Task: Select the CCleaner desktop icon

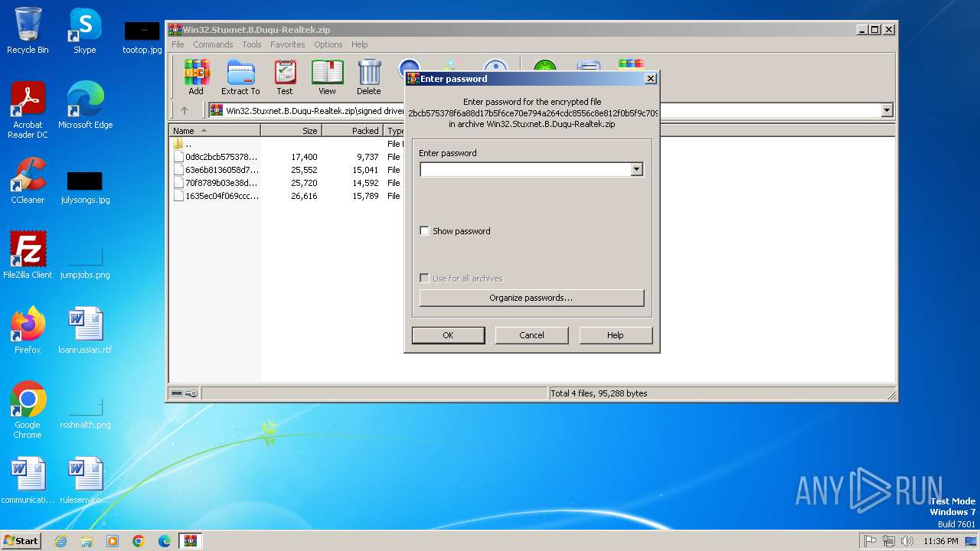Action: [28, 181]
